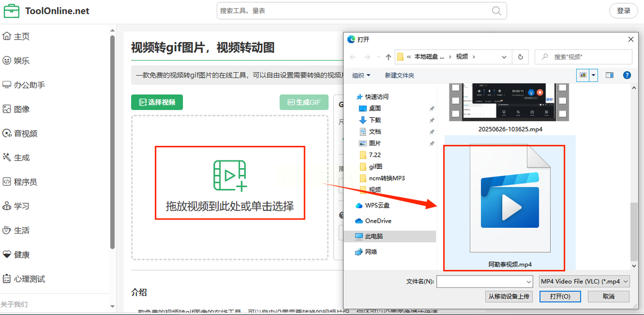Click the 文件名 input field
The image size is (644, 315).
484,281
